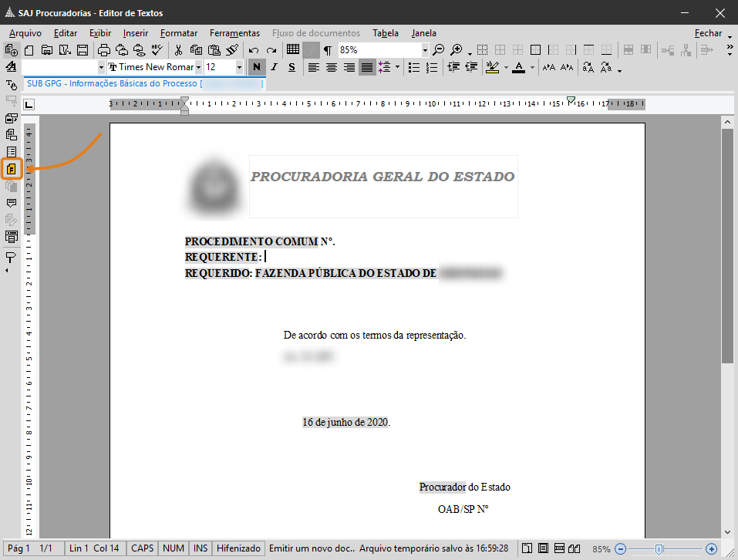Image resolution: width=738 pixels, height=560 pixels.
Task: Select the highlighted model/fundamentação icon in the left sidebar
Action: pyautogui.click(x=11, y=168)
